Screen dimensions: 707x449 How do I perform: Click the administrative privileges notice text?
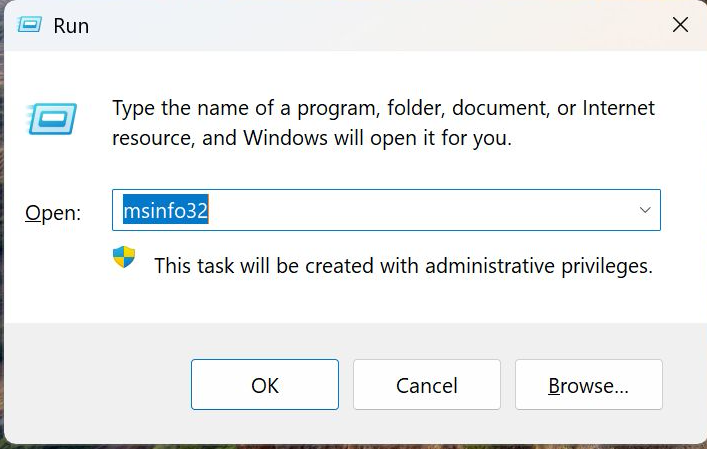pyautogui.click(x=403, y=266)
